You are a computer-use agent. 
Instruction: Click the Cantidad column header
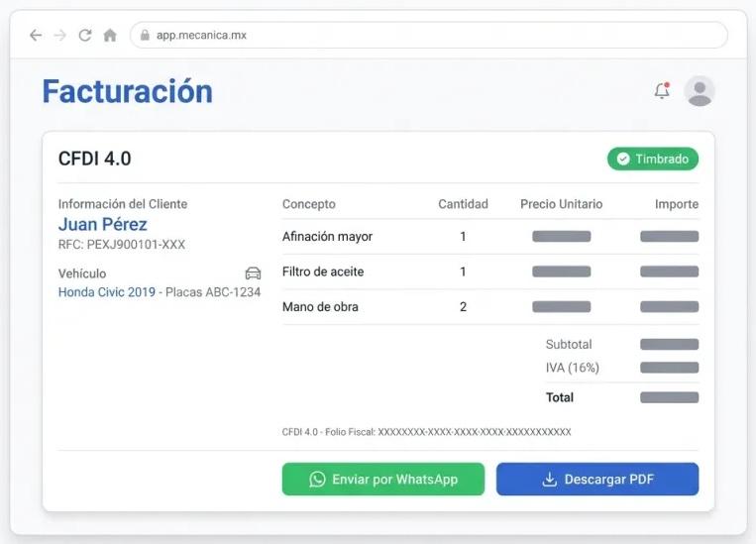click(463, 204)
